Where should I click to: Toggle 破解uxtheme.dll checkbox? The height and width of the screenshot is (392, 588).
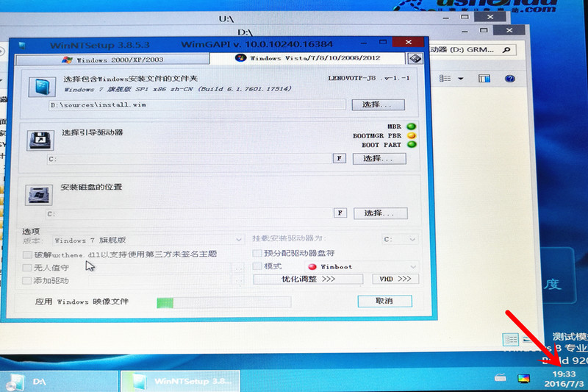pos(27,255)
